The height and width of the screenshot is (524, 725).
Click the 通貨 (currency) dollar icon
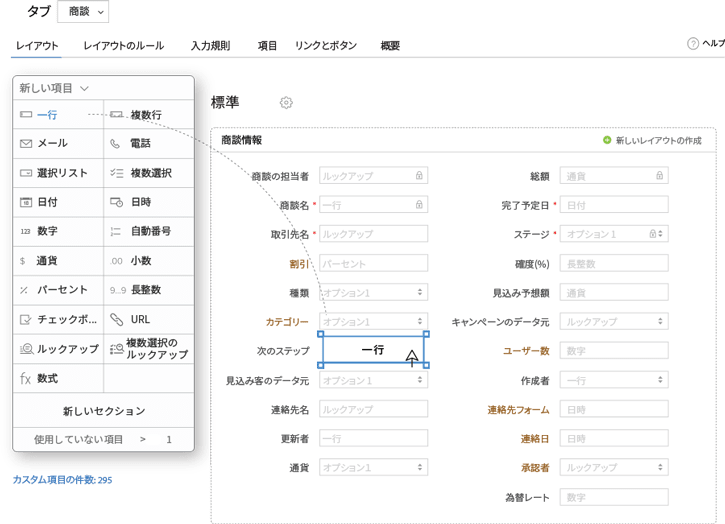click(x=23, y=261)
